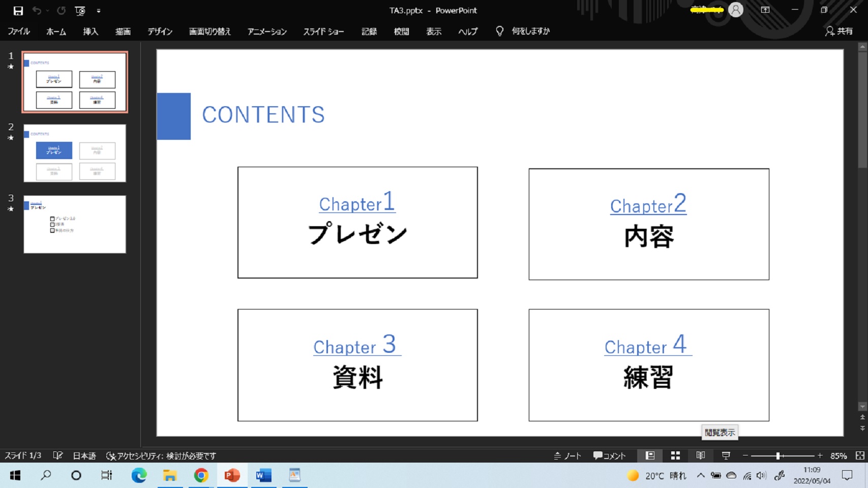The width and height of the screenshot is (868, 488).
Task: Open the Windows Start menu
Action: (15, 475)
